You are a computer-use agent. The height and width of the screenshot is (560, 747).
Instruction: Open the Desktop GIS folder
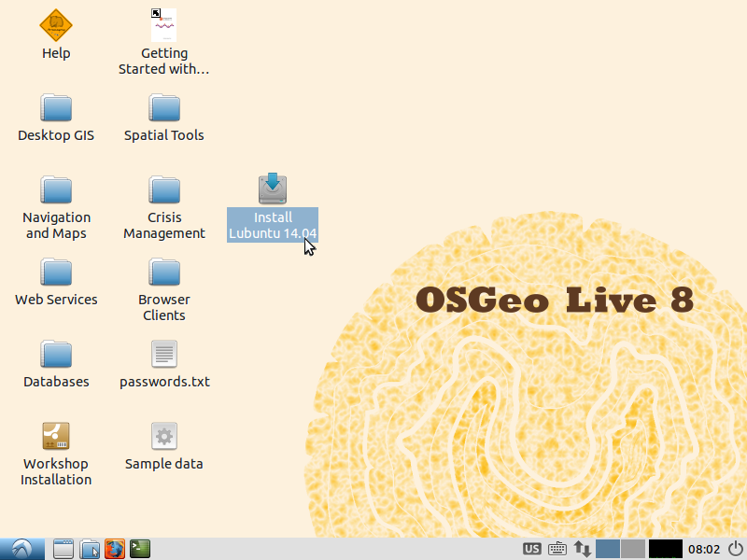(56, 107)
